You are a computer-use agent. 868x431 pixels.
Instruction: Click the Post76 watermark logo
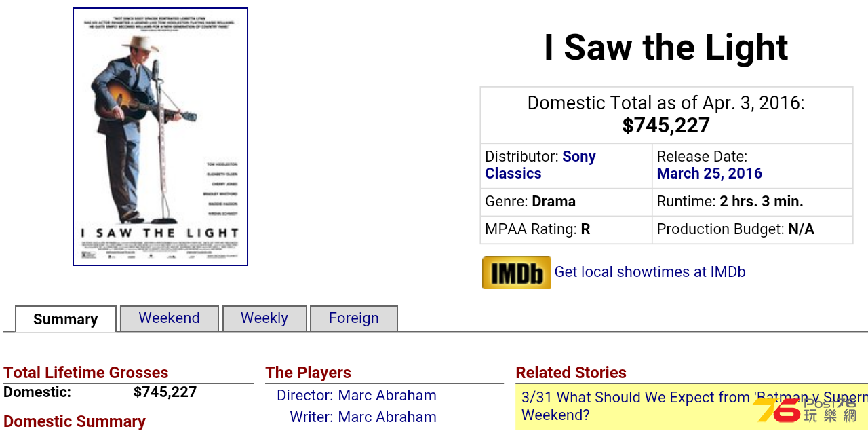coord(807,410)
